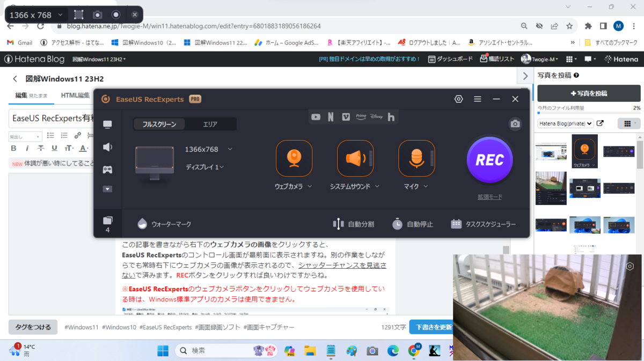Click the Vimeo icon in RecExperts streaming bar
The width and height of the screenshot is (644, 361).
(346, 117)
